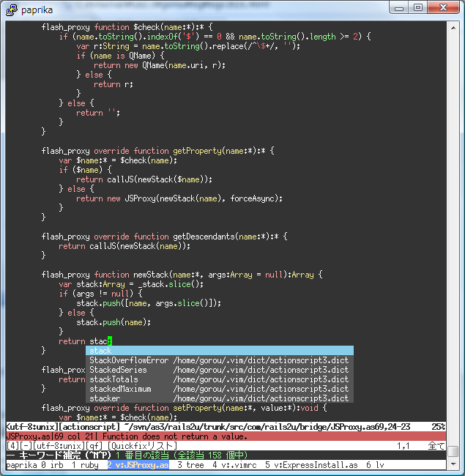Click the 'setProperty' function name

coord(197,408)
